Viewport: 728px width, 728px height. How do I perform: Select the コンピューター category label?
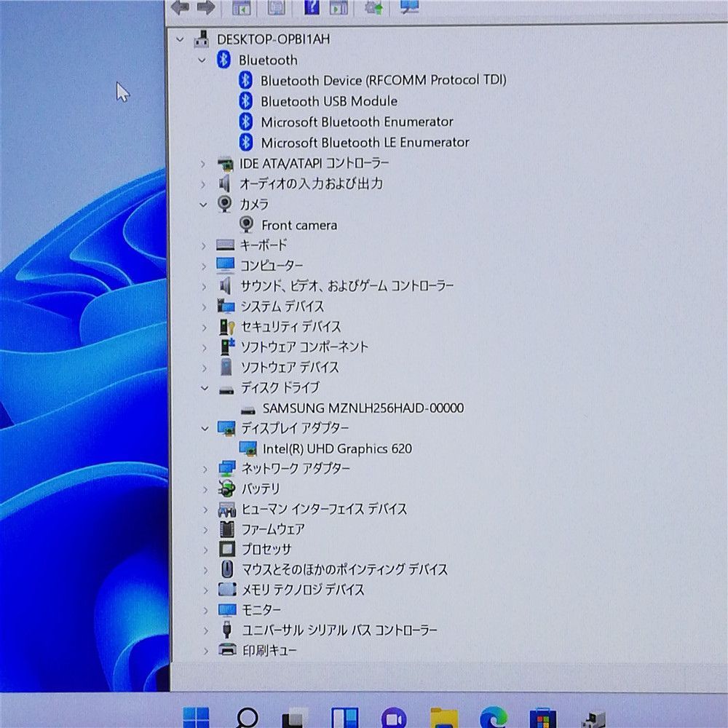[272, 266]
